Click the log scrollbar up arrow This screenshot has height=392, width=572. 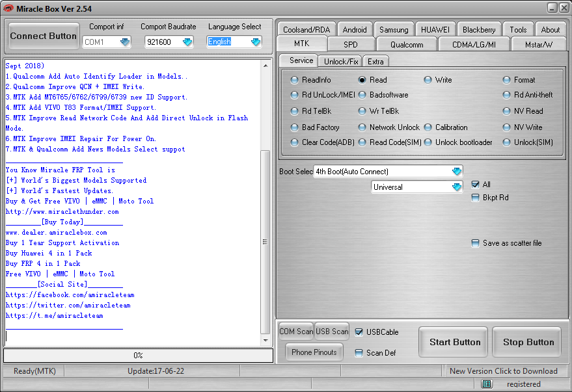[x=266, y=66]
